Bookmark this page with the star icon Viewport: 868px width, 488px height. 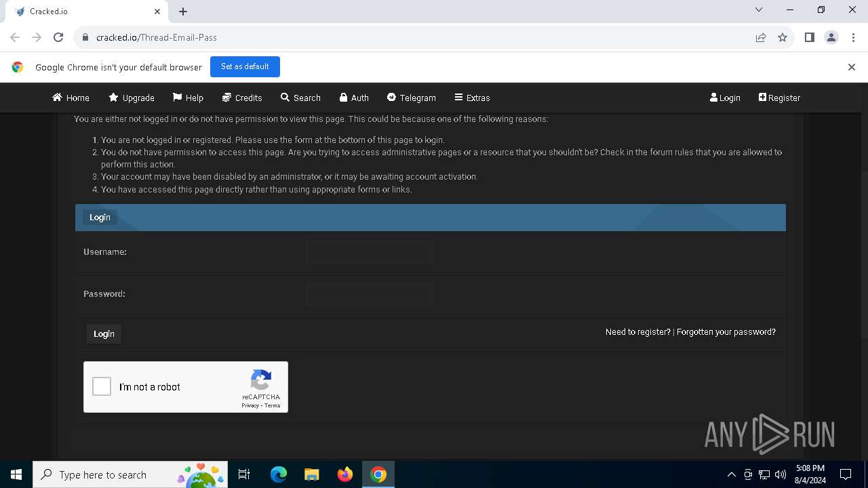coord(783,37)
